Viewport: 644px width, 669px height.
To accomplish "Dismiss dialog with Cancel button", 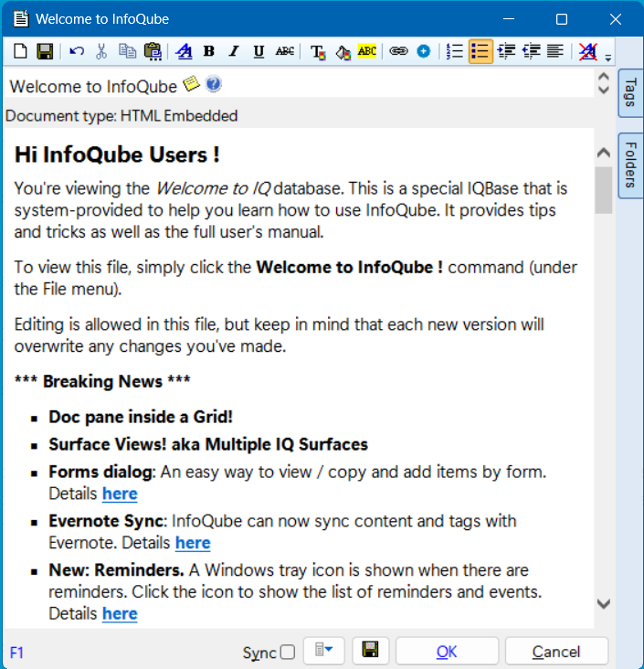I will 556,652.
